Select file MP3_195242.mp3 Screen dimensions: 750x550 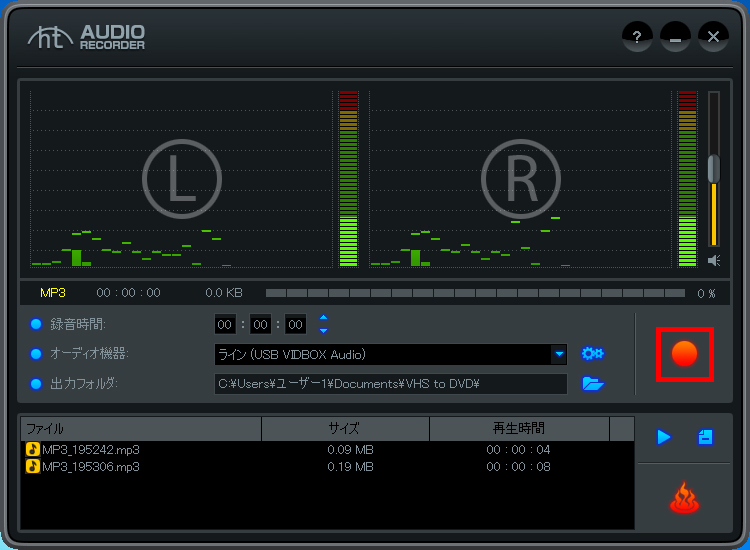pos(91,450)
